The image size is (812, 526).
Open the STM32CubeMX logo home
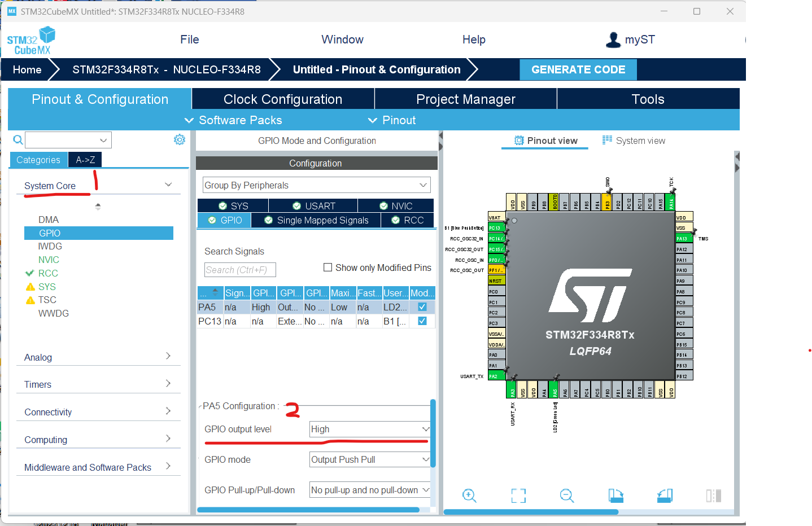(32, 41)
